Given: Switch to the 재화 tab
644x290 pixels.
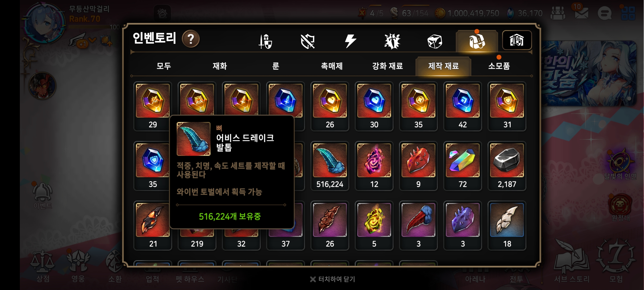Looking at the screenshot, I should click(220, 66).
